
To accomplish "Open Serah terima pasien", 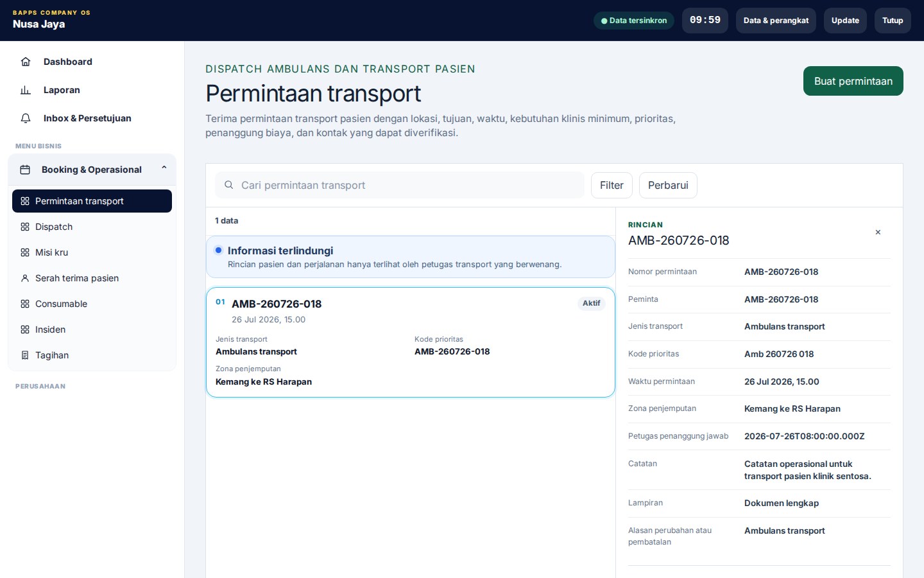I will tap(92, 278).
